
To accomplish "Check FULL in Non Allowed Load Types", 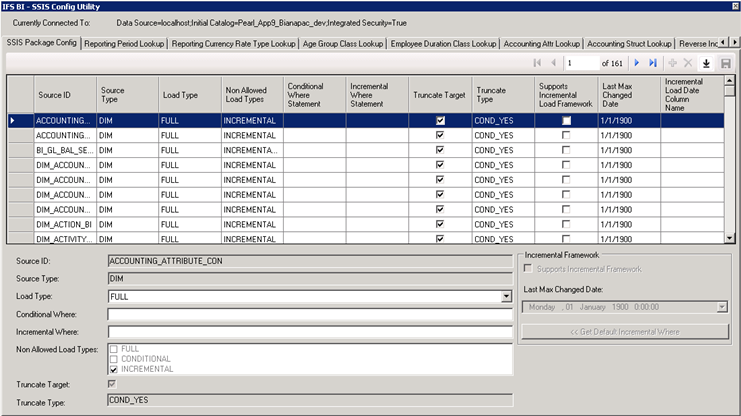I will coord(114,349).
